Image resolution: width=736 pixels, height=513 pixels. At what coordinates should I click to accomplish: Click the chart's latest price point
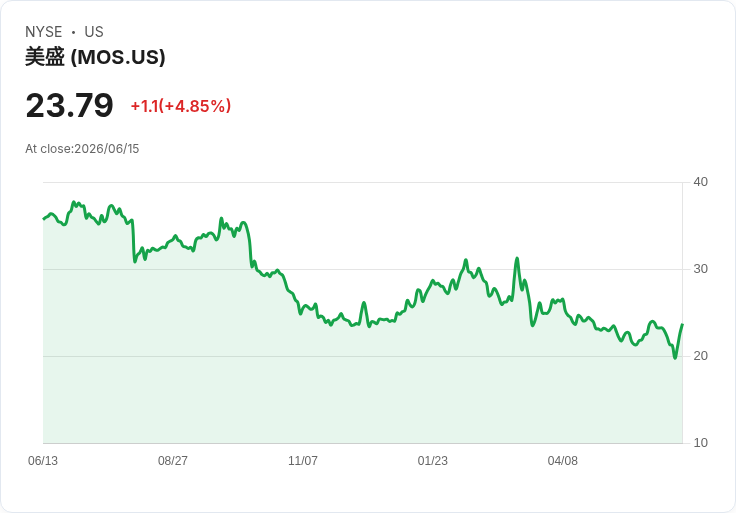tap(682, 324)
